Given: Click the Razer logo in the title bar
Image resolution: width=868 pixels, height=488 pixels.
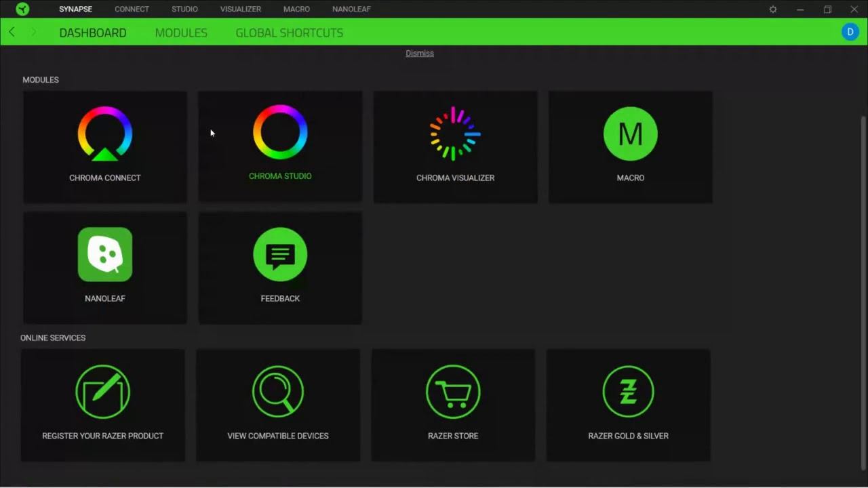Looking at the screenshot, I should [x=22, y=9].
